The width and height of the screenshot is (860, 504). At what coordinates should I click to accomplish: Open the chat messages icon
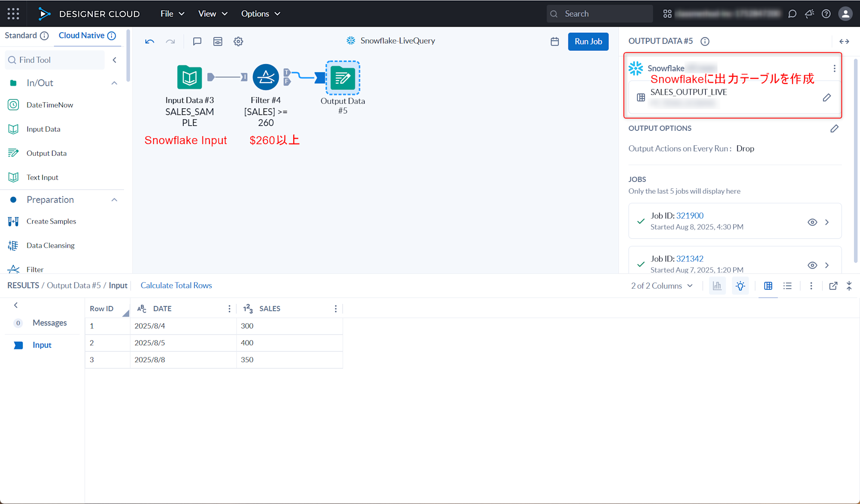792,14
